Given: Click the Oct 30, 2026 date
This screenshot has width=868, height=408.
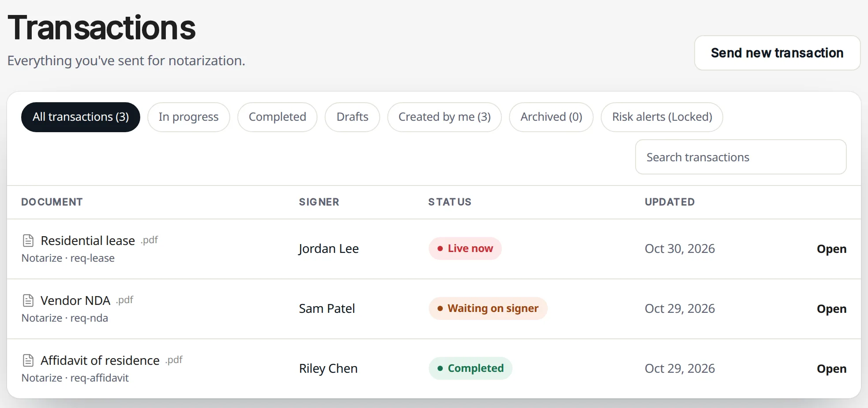Looking at the screenshot, I should [x=680, y=249].
